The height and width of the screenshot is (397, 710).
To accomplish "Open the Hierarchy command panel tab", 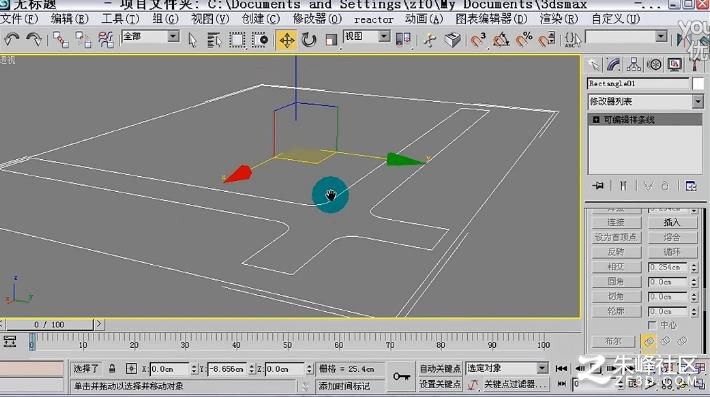I will tap(633, 65).
